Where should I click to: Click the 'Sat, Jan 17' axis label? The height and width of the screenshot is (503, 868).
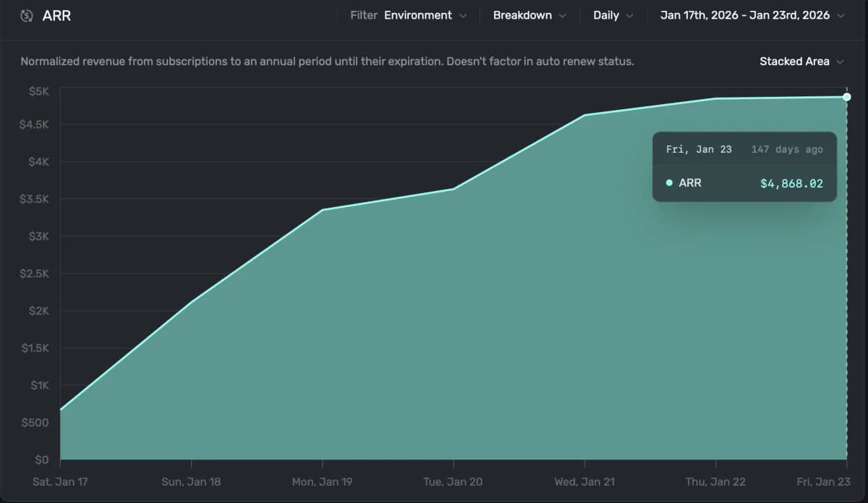(60, 481)
